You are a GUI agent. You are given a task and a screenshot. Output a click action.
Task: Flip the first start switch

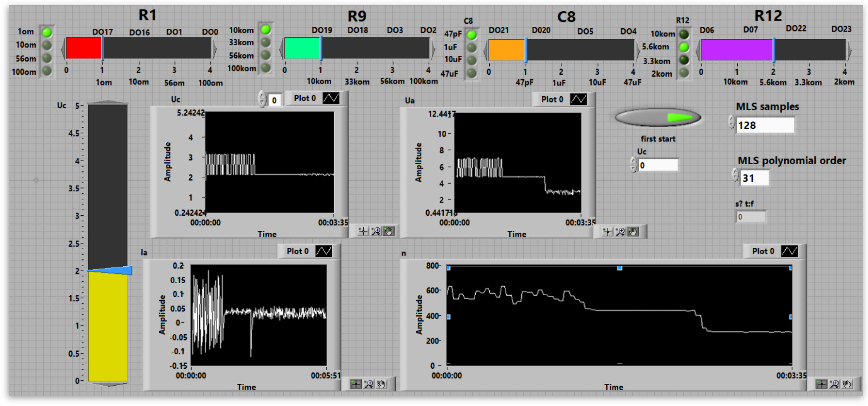(658, 118)
